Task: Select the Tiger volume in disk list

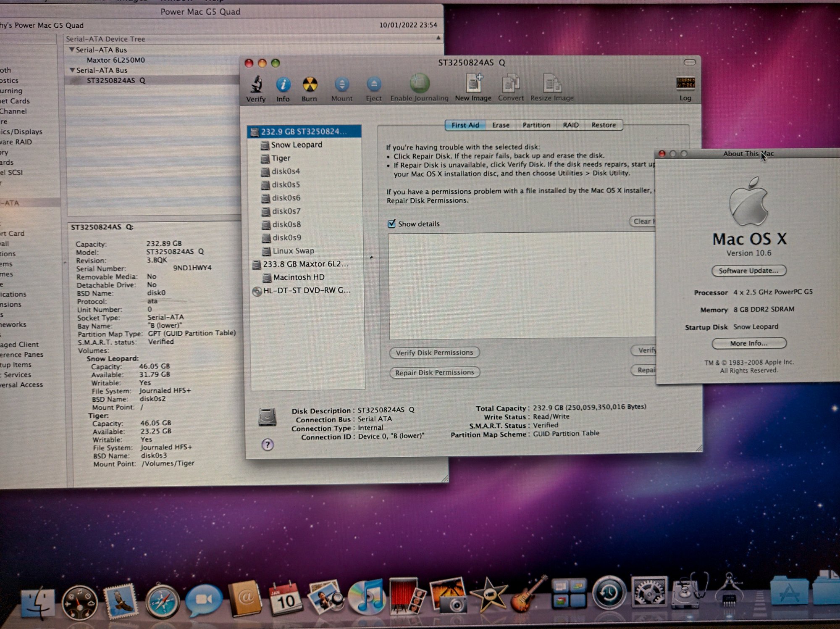Action: [281, 158]
